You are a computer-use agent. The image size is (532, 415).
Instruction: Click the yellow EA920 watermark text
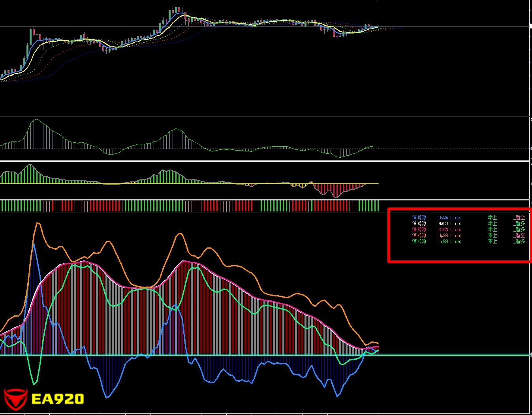tap(58, 399)
